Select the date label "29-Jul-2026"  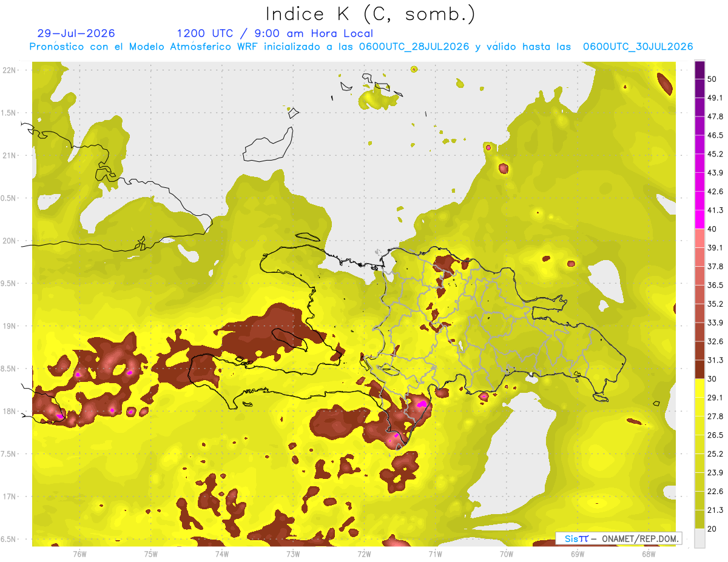point(76,33)
